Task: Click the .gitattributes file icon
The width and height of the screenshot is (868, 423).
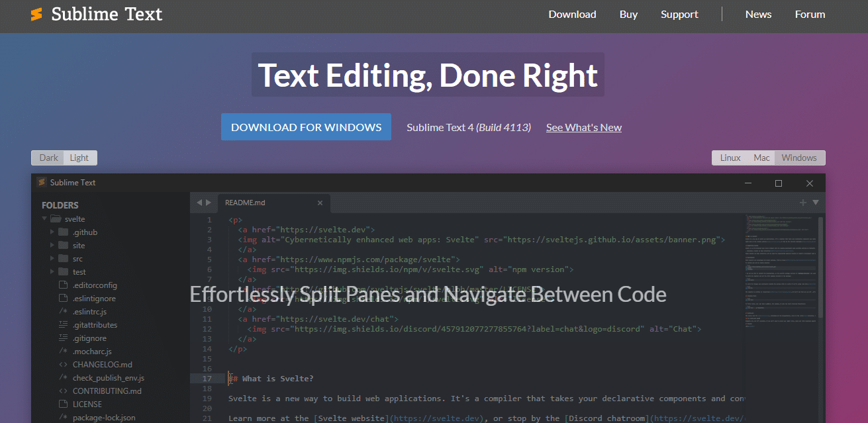Action: point(64,324)
